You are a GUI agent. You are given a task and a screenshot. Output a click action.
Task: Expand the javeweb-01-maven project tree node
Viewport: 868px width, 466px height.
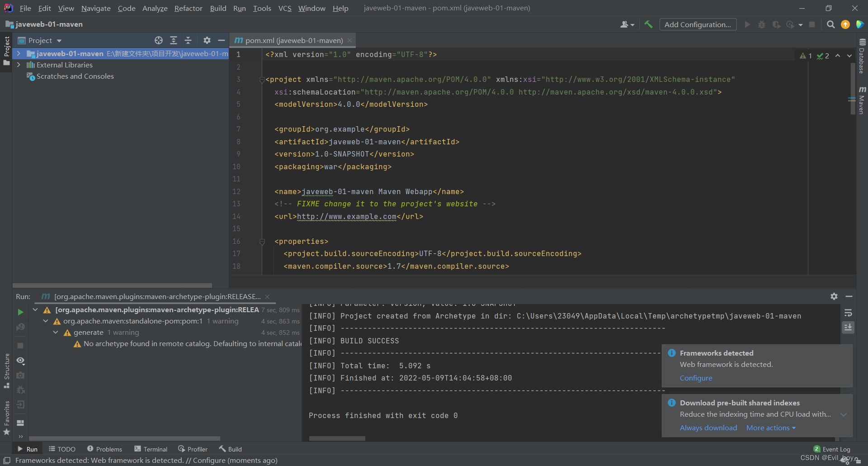pos(19,53)
